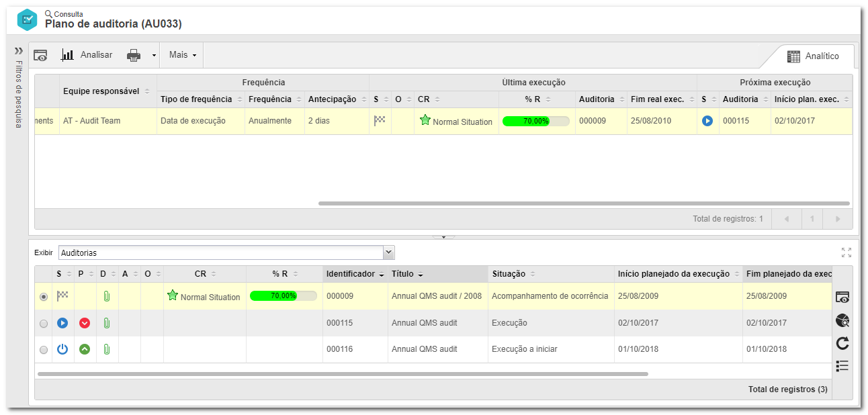Click the globe search icon in the right sidebar
Image resolution: width=868 pixels, height=415 pixels.
pos(842,320)
